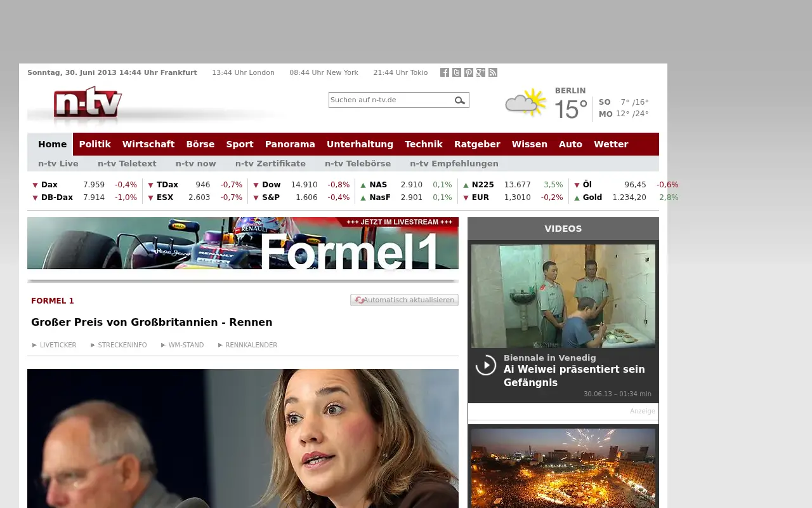
Task: Open the n-tv Twitter icon
Action: coord(457,72)
